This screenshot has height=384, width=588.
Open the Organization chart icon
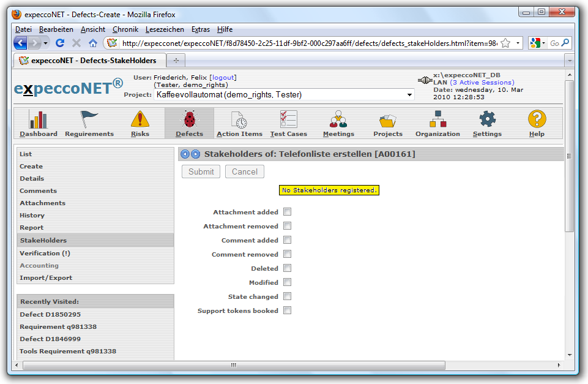437,119
